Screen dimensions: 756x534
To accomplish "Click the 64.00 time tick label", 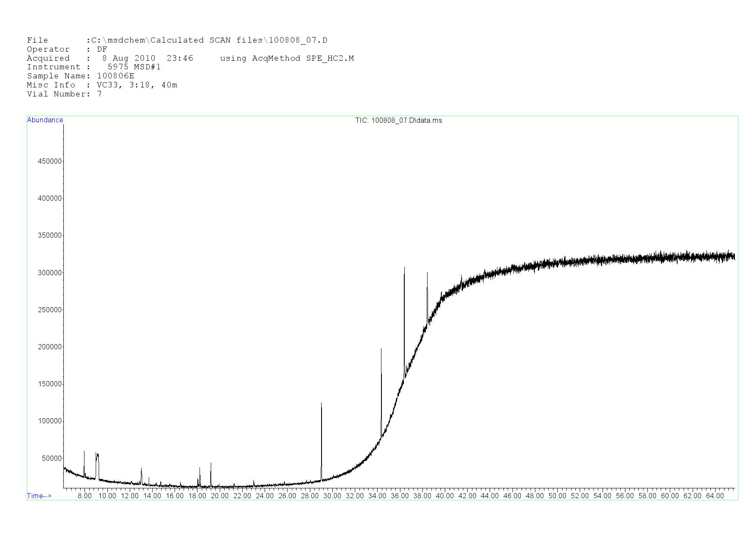I will coord(715,496).
